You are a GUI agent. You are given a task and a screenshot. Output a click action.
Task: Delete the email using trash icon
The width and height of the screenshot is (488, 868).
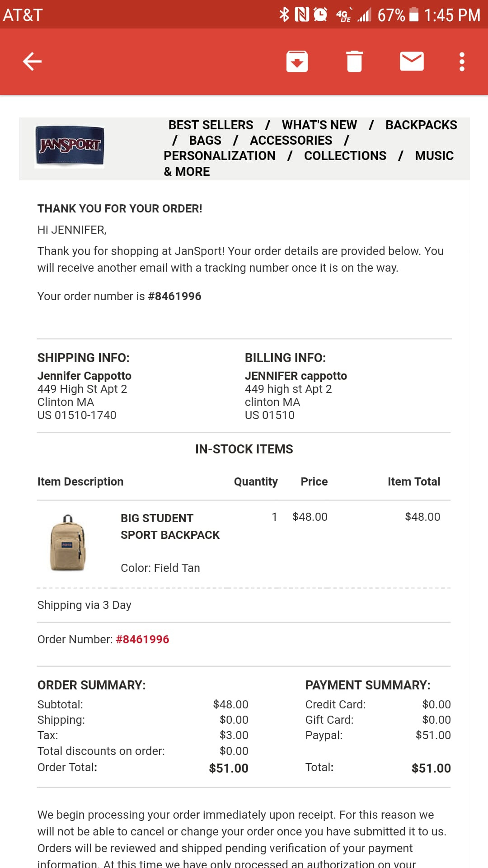coord(354,61)
